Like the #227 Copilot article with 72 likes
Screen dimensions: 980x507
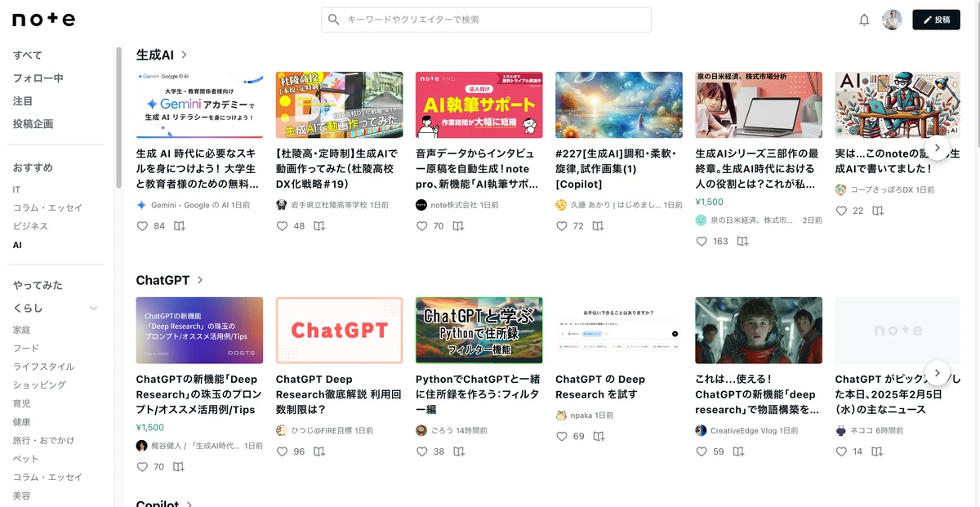562,226
